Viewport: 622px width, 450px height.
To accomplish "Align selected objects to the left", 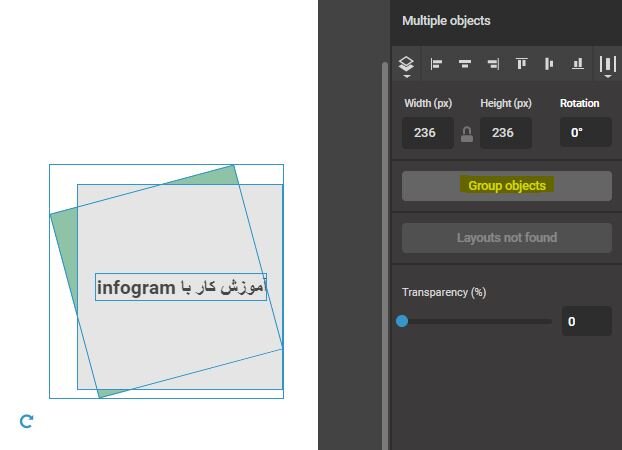I will click(436, 64).
